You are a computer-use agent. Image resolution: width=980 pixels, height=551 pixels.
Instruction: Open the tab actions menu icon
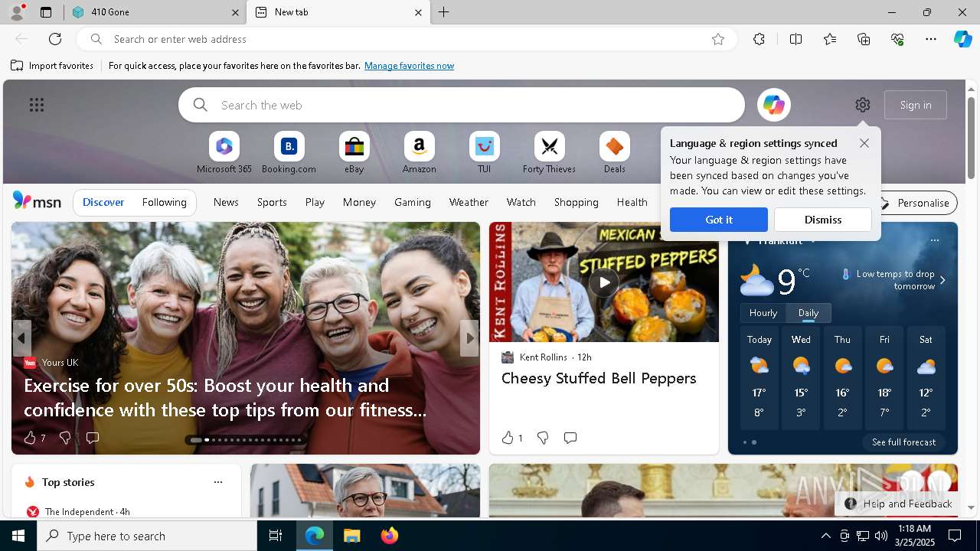coord(46,12)
